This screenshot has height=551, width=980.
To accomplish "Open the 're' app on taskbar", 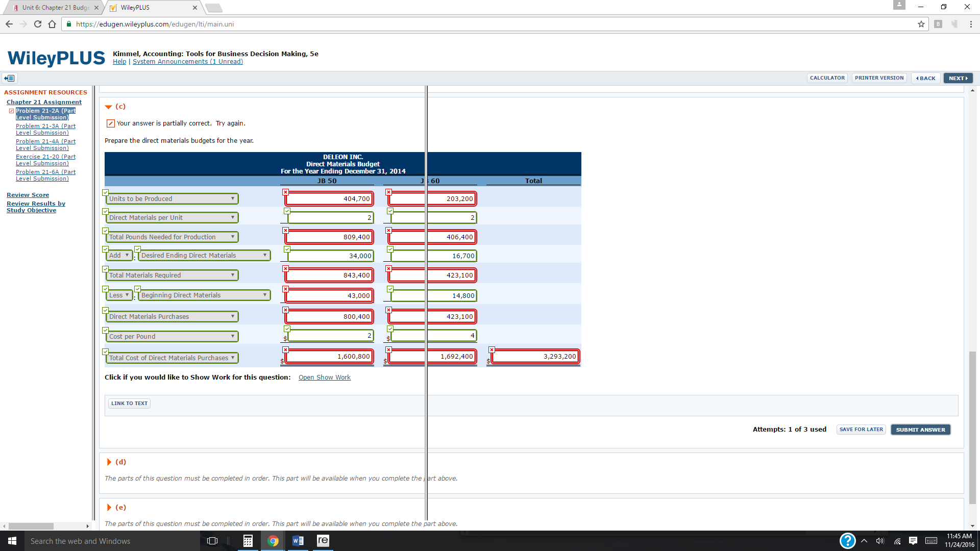I will [x=323, y=541].
